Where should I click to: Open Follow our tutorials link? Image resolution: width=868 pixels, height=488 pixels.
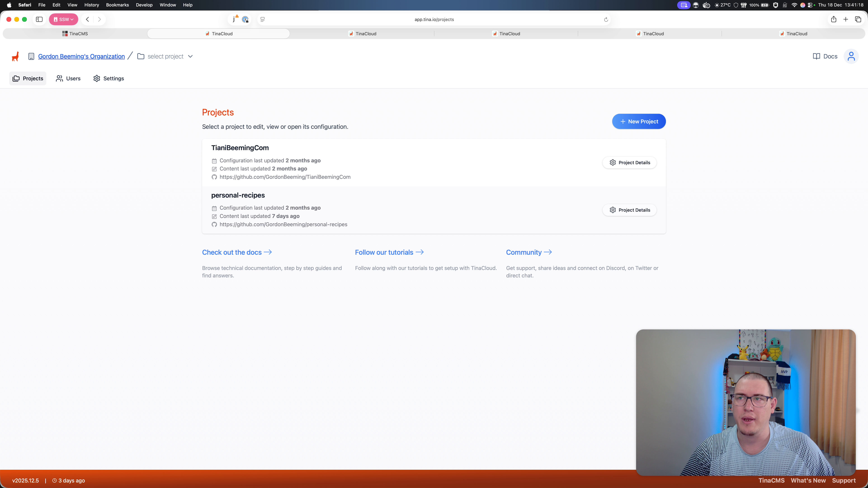tap(389, 253)
